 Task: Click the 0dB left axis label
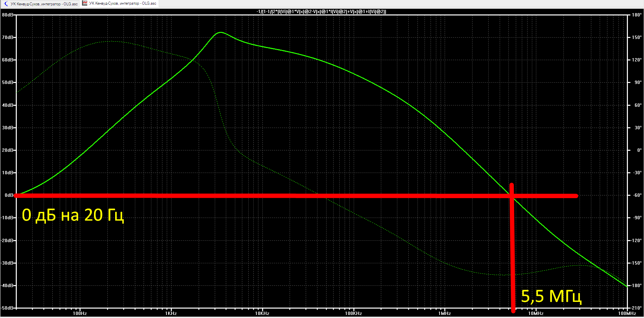click(9, 195)
